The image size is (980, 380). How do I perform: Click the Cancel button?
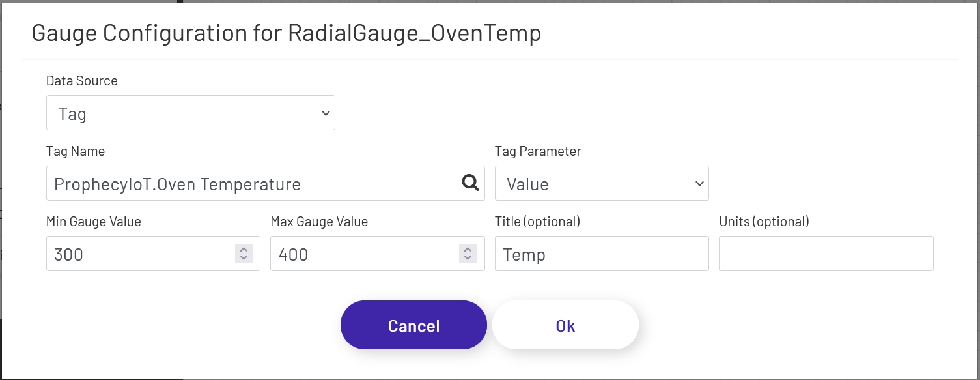[x=413, y=325]
